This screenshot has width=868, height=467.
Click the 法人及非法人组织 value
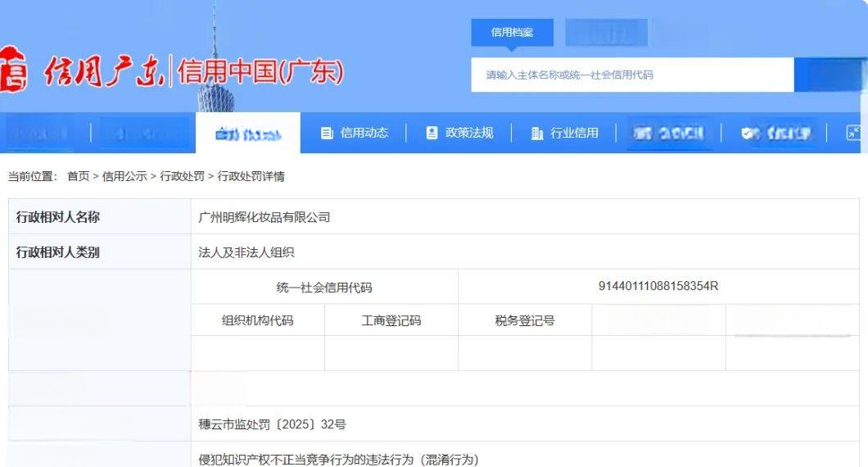246,252
